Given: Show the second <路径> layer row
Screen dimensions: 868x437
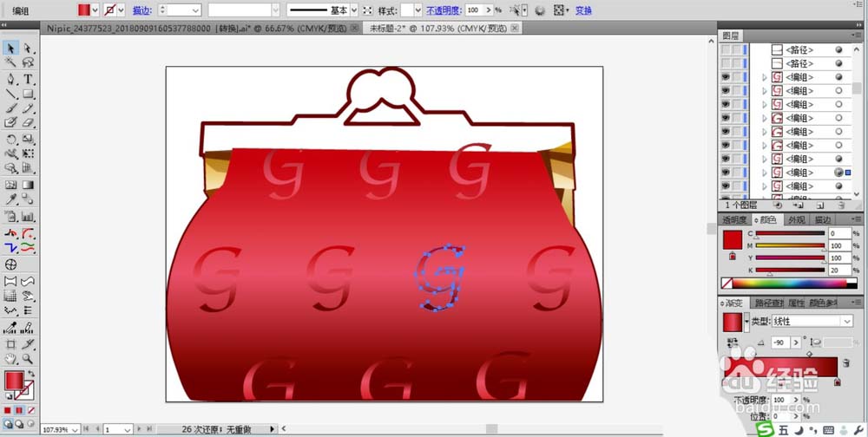Looking at the screenshot, I should (725, 63).
